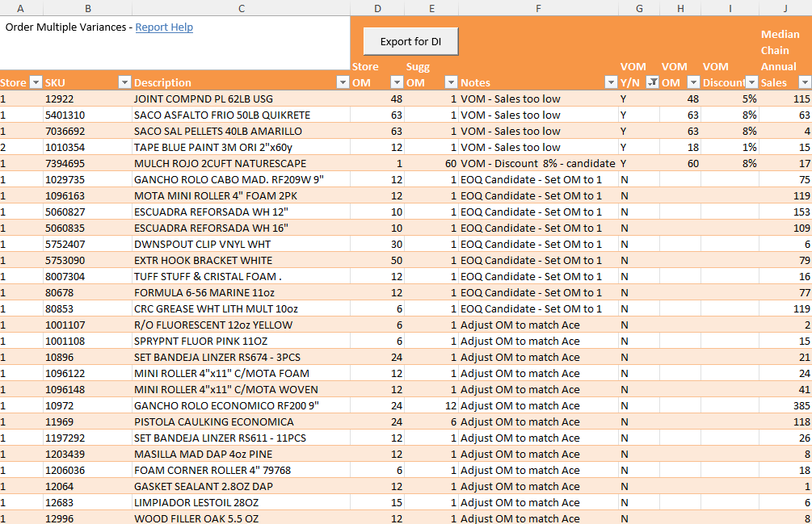Select column B header
This screenshot has height=524, width=812.
[x=87, y=8]
